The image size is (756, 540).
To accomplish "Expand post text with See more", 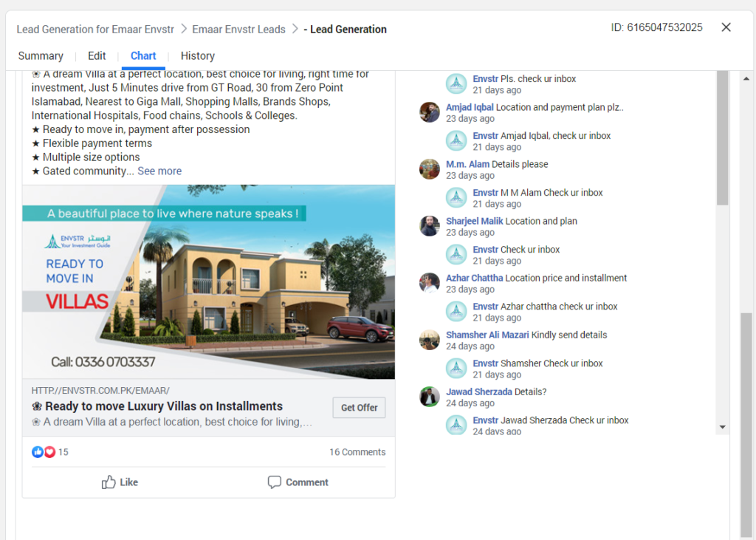I will click(159, 171).
